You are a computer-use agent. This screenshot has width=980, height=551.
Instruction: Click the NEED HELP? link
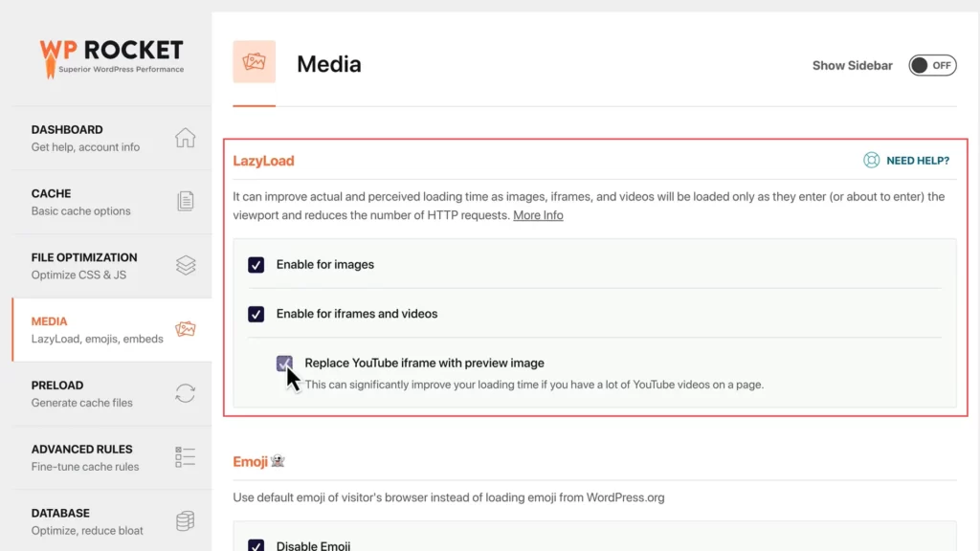tap(917, 161)
